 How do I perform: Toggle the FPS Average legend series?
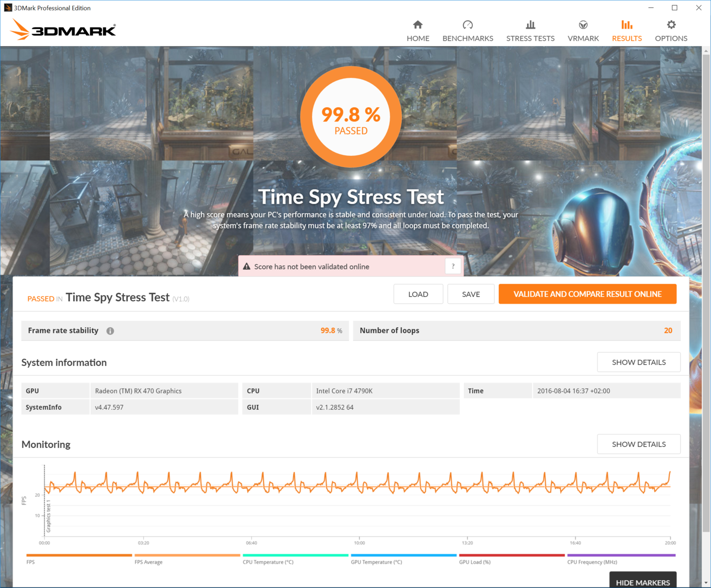point(187,559)
